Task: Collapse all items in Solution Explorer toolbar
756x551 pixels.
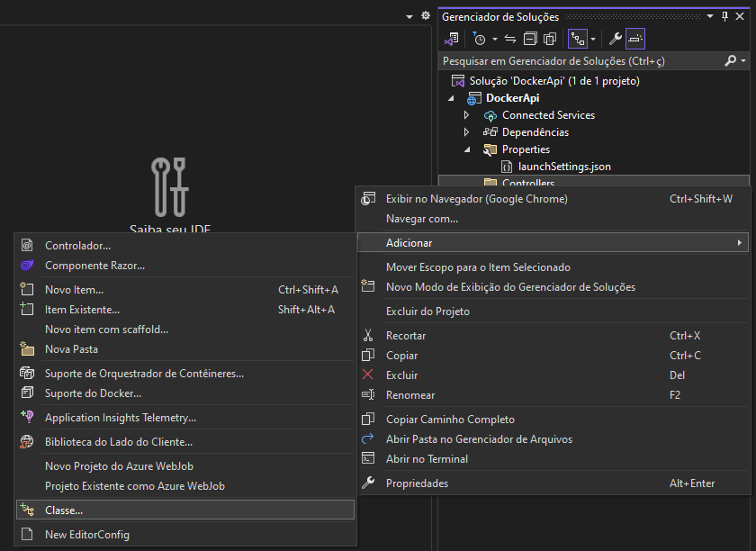Action: [530, 39]
